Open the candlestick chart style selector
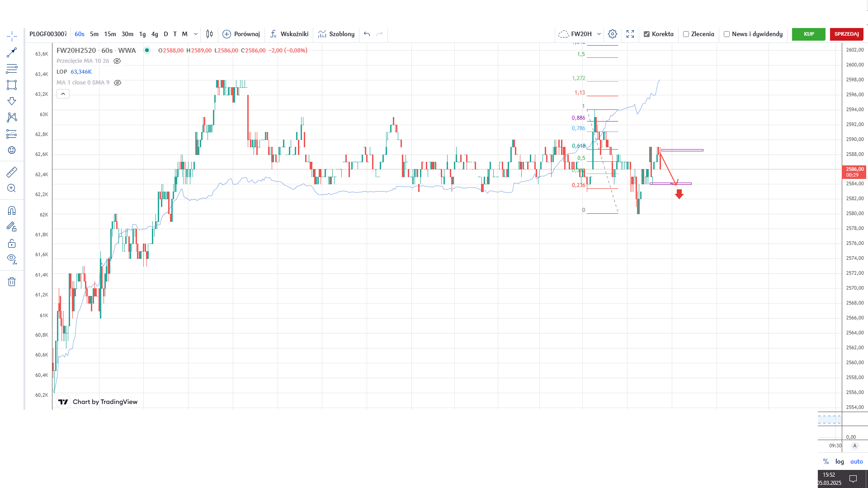 pyautogui.click(x=209, y=34)
